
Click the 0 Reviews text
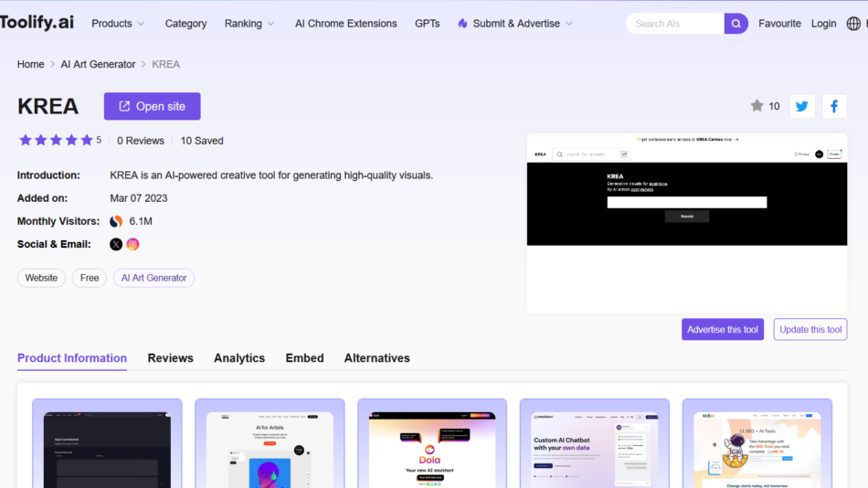tap(141, 141)
